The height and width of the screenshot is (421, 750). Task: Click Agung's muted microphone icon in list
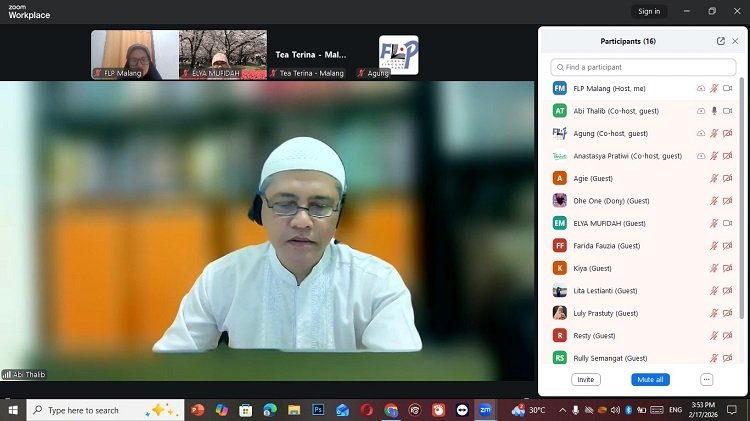(x=714, y=133)
